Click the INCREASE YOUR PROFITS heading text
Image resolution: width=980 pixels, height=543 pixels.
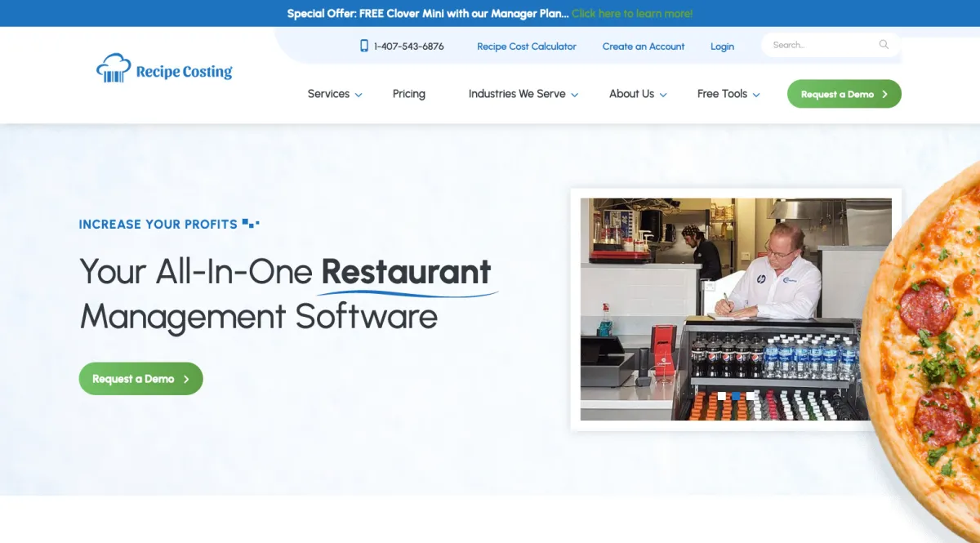[x=158, y=224]
